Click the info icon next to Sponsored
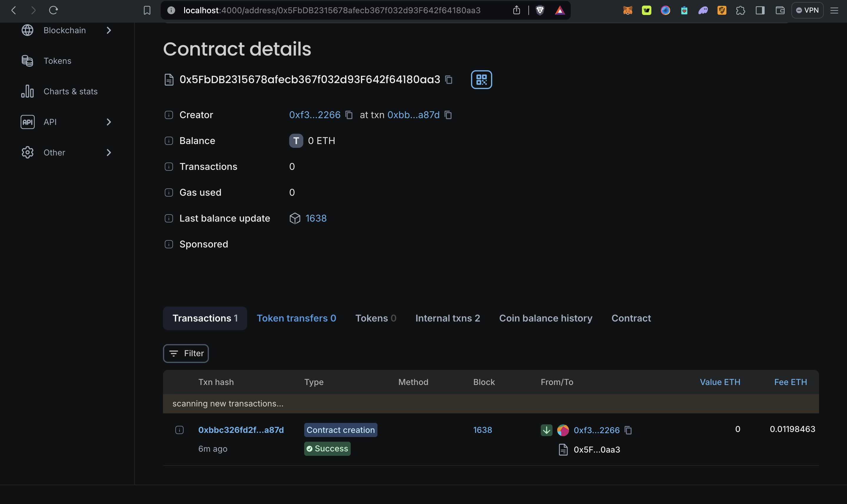The height and width of the screenshot is (504, 847). pos(169,244)
